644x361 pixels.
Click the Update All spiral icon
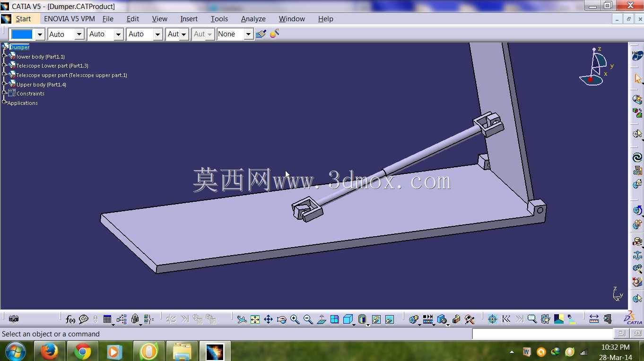(x=637, y=158)
